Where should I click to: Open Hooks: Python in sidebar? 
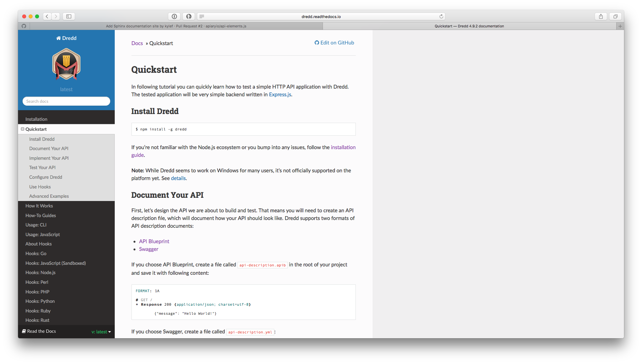40,301
